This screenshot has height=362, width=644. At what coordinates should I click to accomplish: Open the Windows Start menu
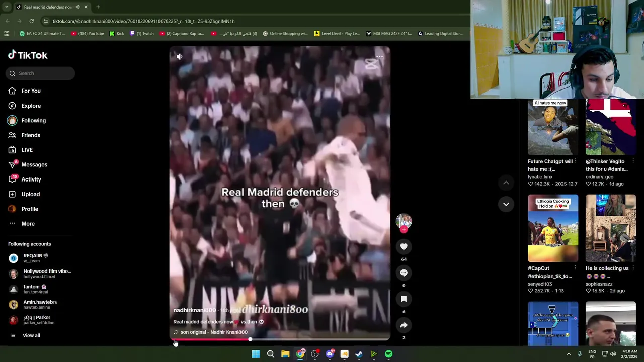256,354
